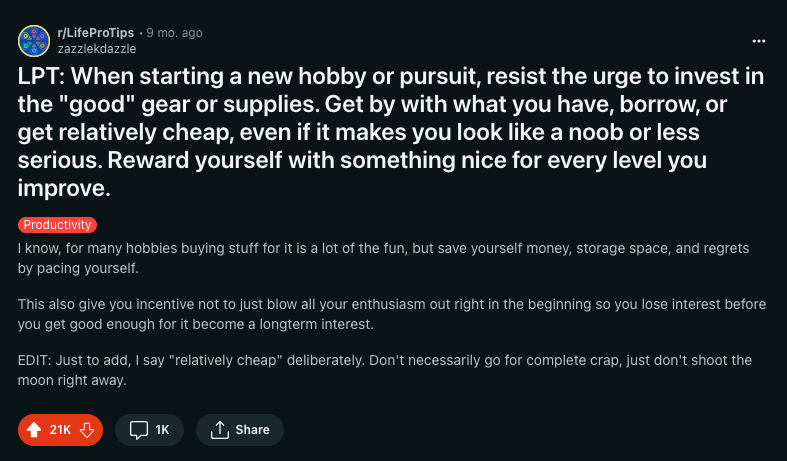Open user zazzlekdazzle's profile
Image resolution: width=787 pixels, height=461 pixels.
pyautogui.click(x=97, y=49)
